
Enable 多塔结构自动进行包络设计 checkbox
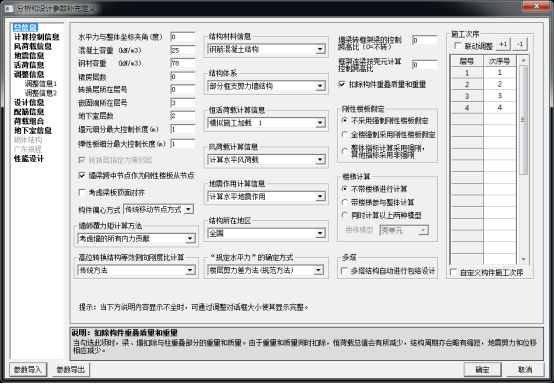[344, 271]
